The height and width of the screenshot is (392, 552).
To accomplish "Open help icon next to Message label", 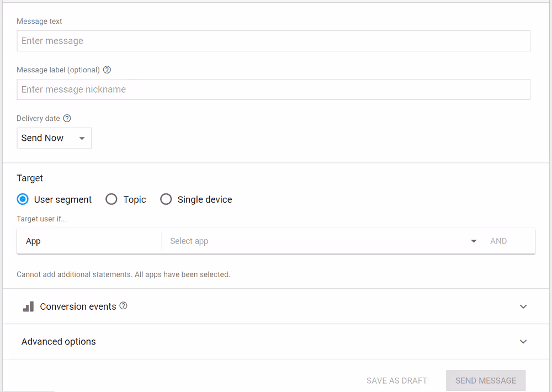I will [107, 70].
